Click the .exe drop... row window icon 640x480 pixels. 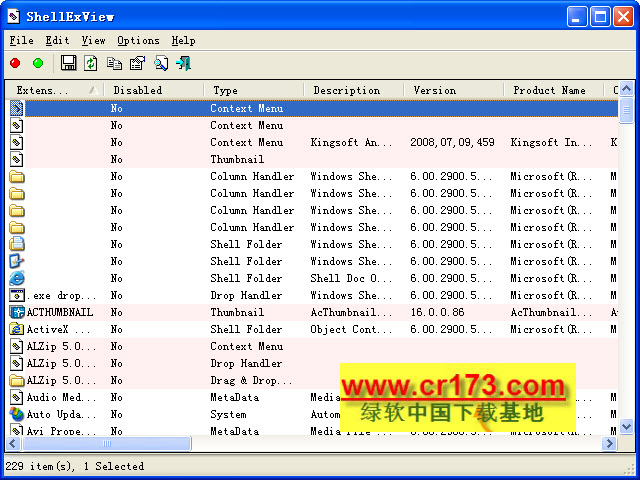17,295
